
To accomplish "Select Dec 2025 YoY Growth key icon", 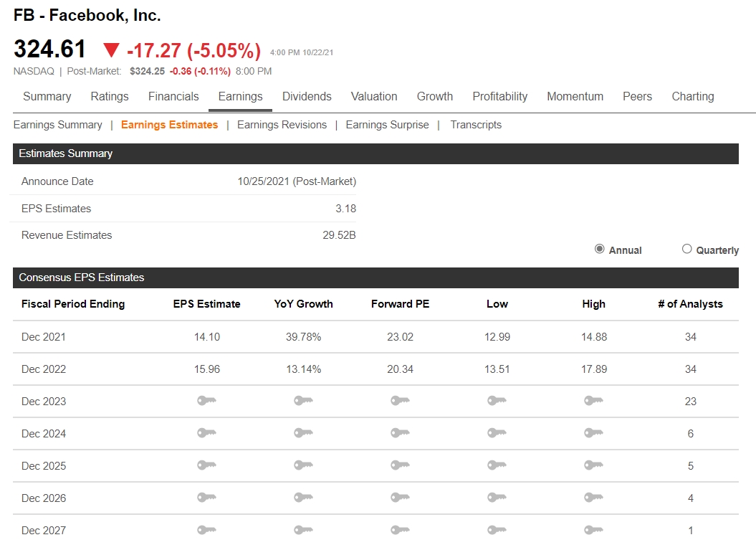I will tap(304, 465).
